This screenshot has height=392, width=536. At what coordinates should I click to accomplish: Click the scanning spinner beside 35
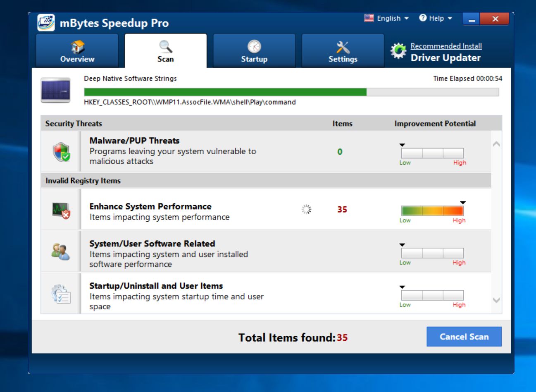pos(306,210)
